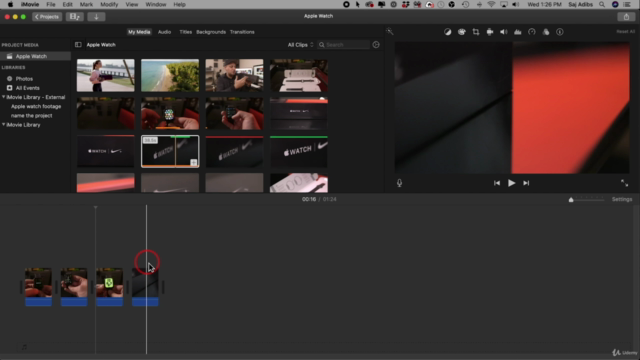Collapse iMovie Library disclosure triangle
This screenshot has height=360, width=640.
[4, 125]
